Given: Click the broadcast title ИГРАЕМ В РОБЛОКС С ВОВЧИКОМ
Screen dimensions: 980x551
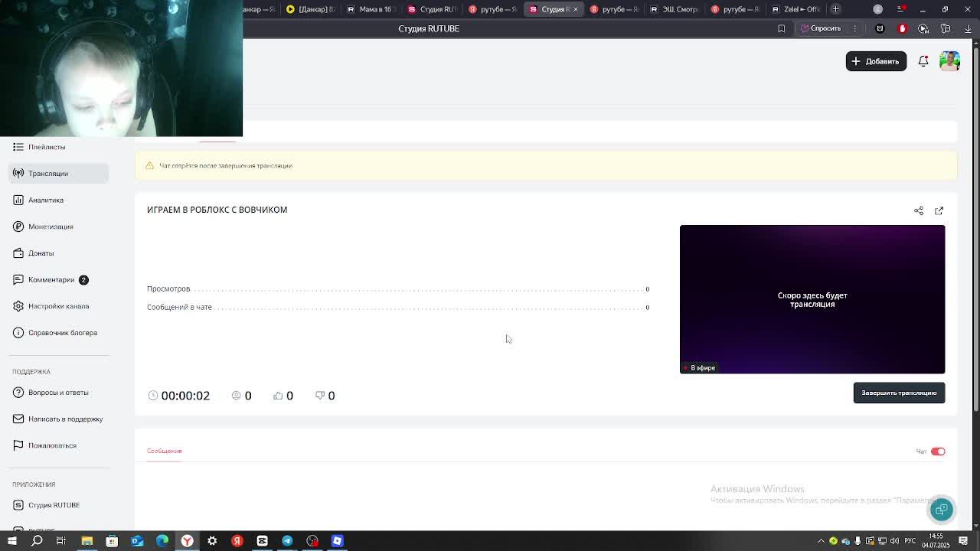Looking at the screenshot, I should point(217,210).
